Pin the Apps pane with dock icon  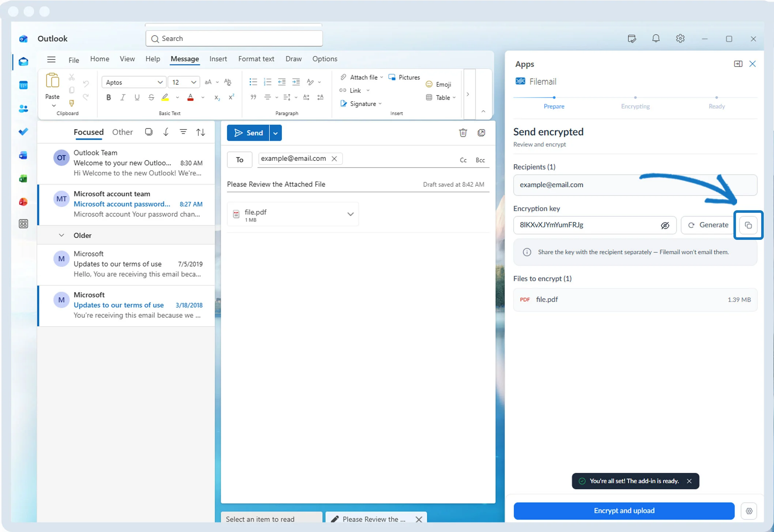[738, 64]
